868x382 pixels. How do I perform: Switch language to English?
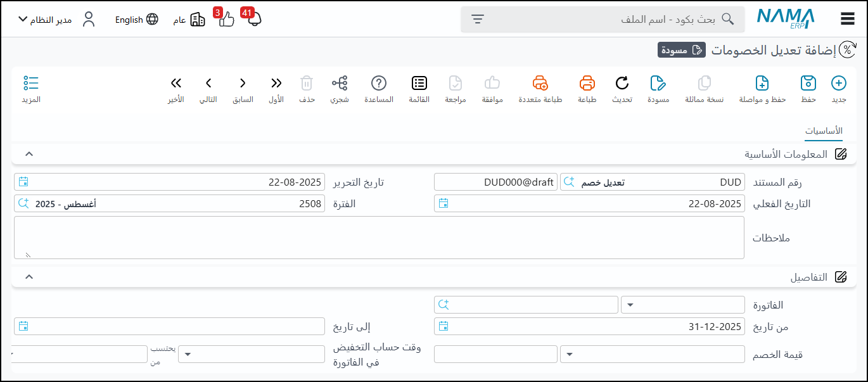pyautogui.click(x=136, y=20)
